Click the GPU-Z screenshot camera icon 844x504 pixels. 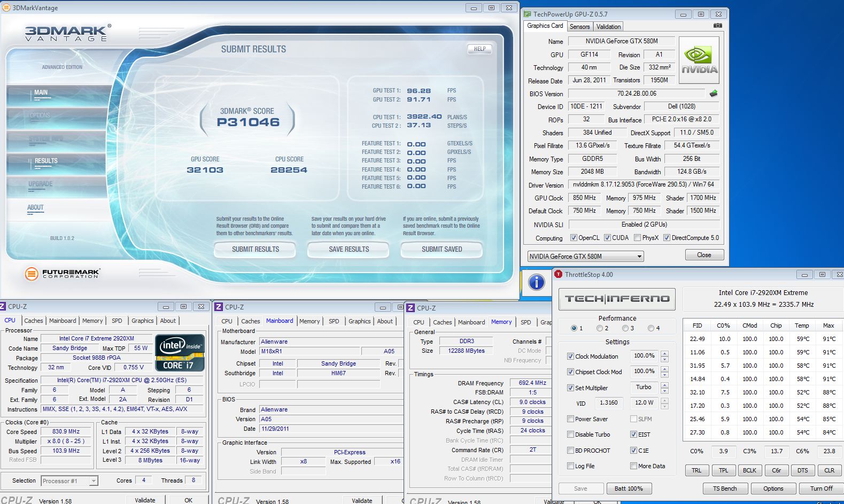[x=718, y=26]
